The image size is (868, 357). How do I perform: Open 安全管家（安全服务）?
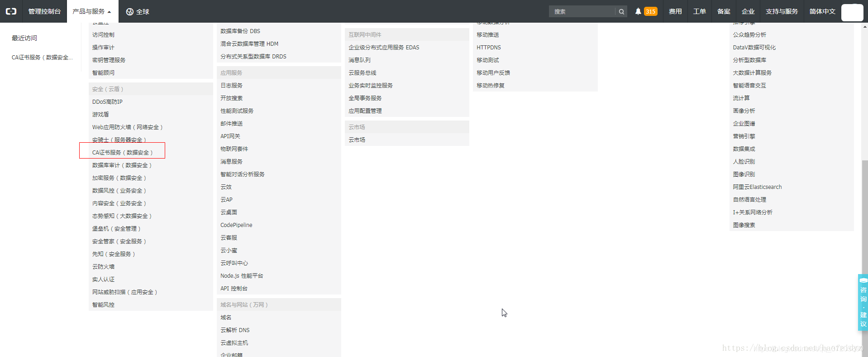pyautogui.click(x=119, y=241)
